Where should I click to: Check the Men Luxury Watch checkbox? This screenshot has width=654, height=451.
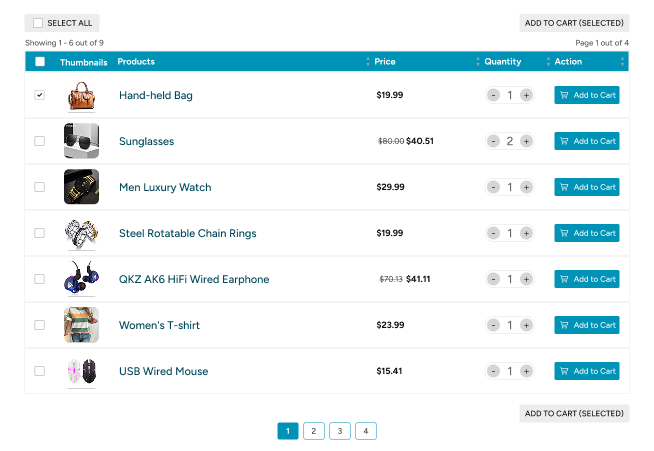click(40, 187)
